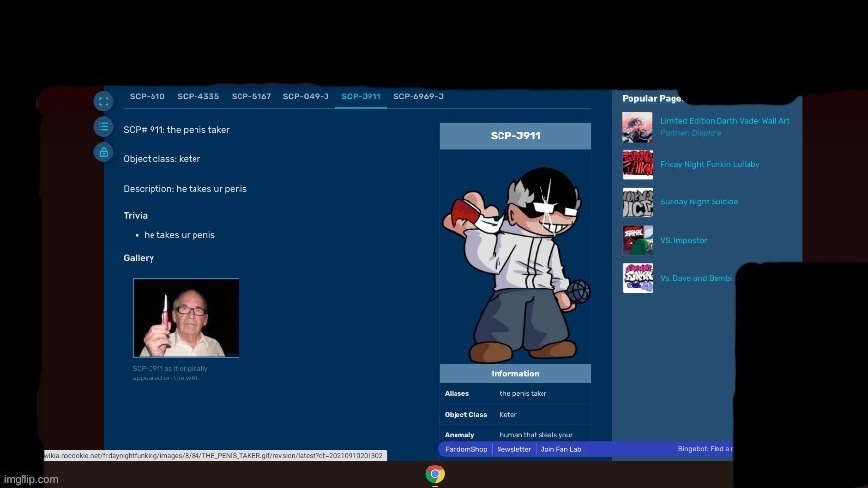This screenshot has width=868, height=488.
Task: Click the Vs. Dave and Bambi thumbnail icon
Action: click(637, 278)
